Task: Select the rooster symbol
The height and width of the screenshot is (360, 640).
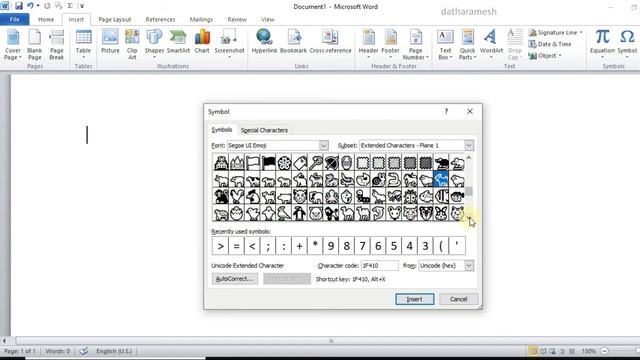Action: tap(237, 196)
